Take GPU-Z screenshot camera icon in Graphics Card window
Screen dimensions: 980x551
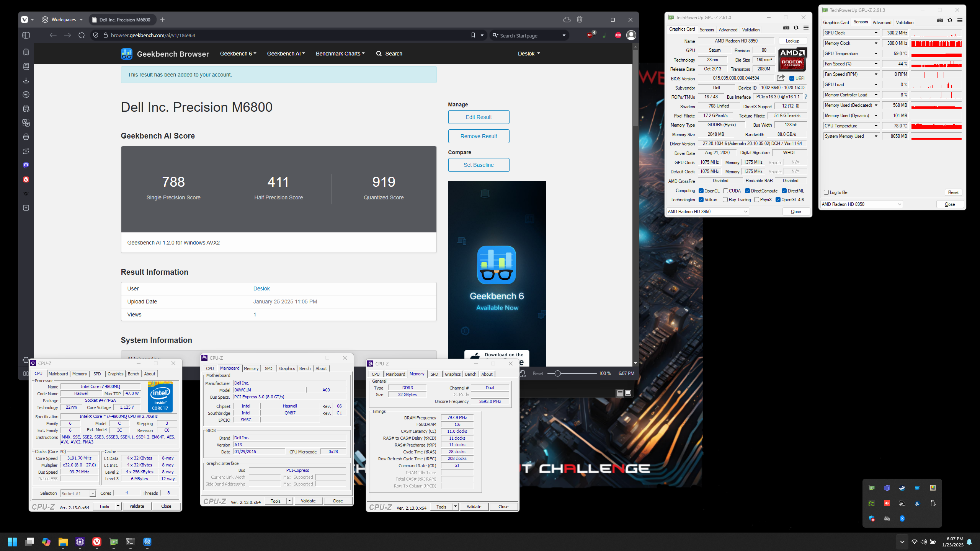pos(786,28)
